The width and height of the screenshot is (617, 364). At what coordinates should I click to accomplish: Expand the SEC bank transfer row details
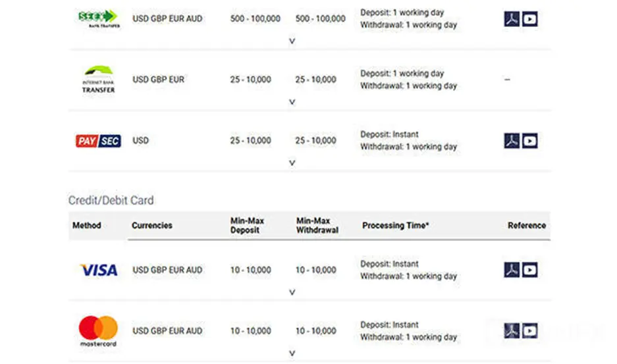click(292, 41)
